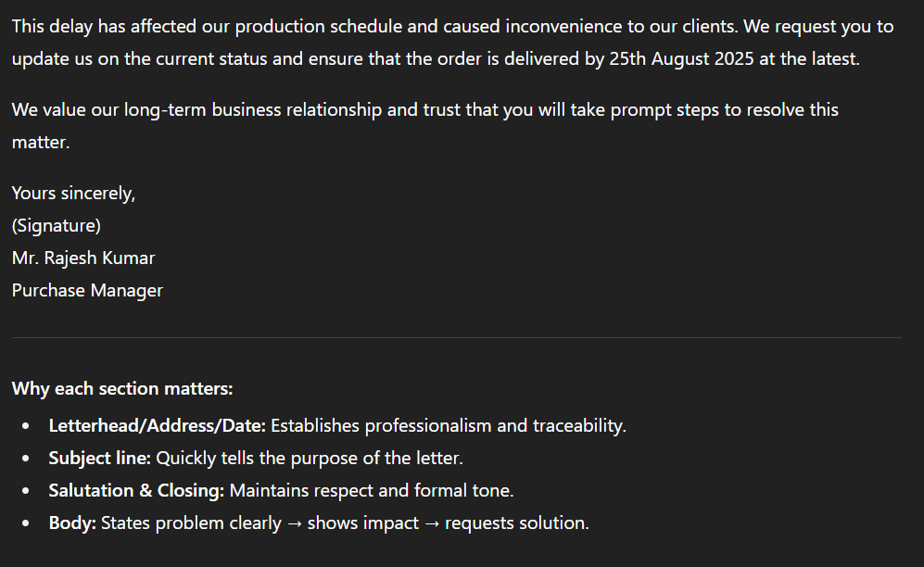Select the "(Signature)" placeholder text
The height and width of the screenshot is (567, 924).
(x=57, y=225)
